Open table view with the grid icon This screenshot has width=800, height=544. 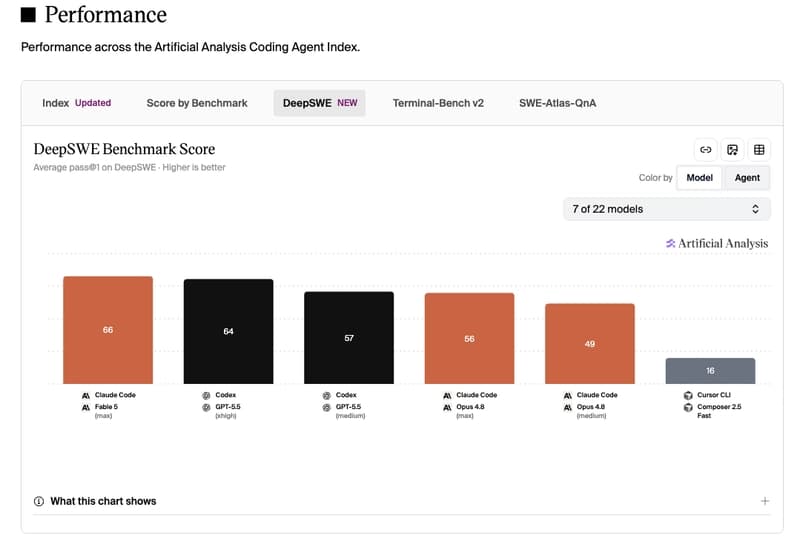click(x=759, y=150)
